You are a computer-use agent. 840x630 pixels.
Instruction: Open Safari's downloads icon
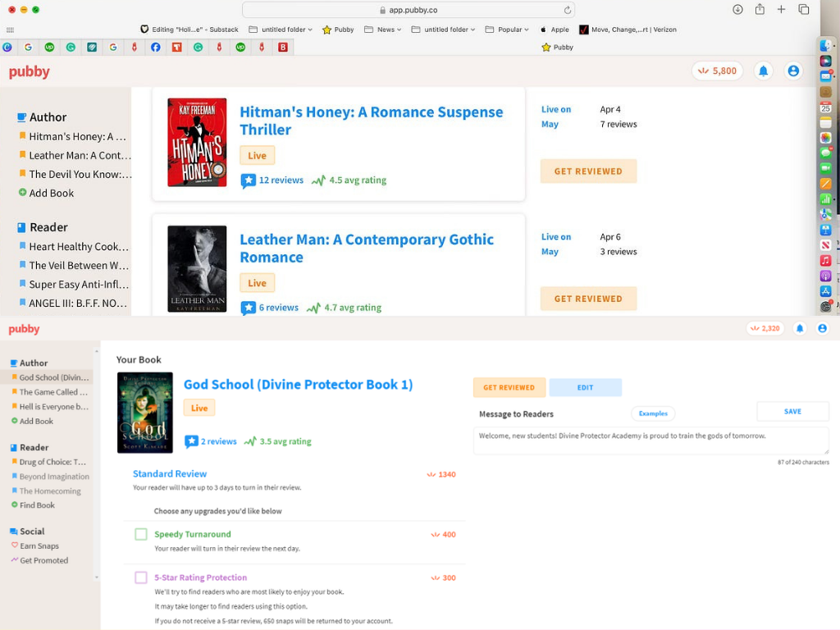pos(737,10)
